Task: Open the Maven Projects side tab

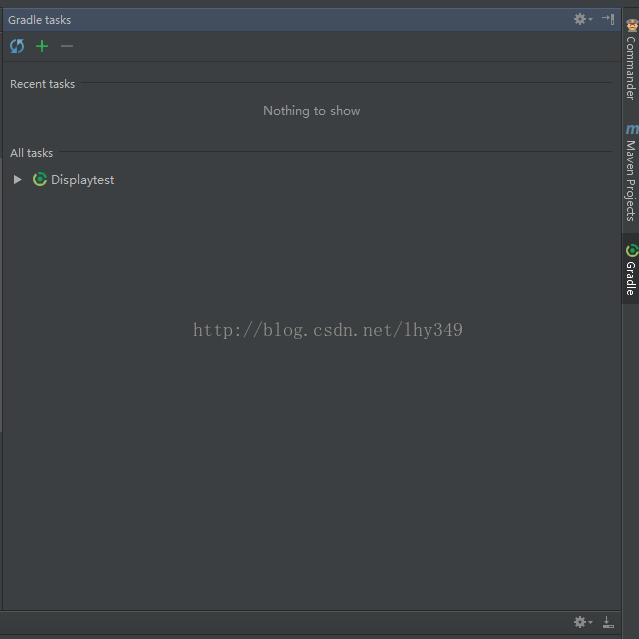Action: point(631,172)
